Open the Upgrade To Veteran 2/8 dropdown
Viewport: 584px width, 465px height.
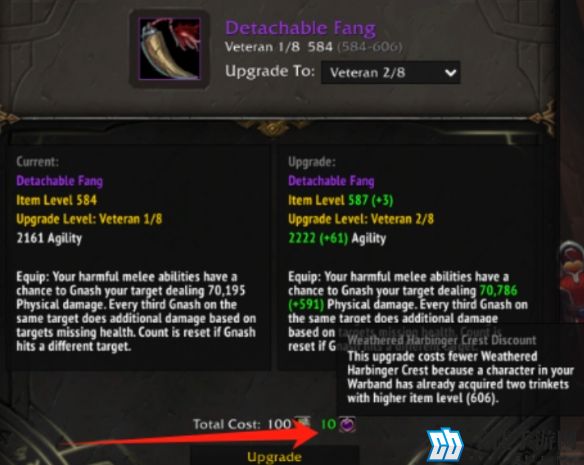pos(391,72)
